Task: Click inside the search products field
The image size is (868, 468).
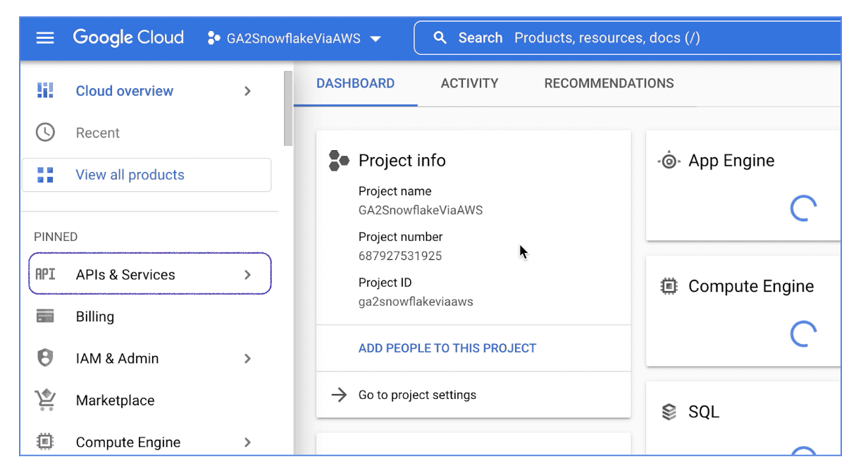Action: pyautogui.click(x=606, y=37)
